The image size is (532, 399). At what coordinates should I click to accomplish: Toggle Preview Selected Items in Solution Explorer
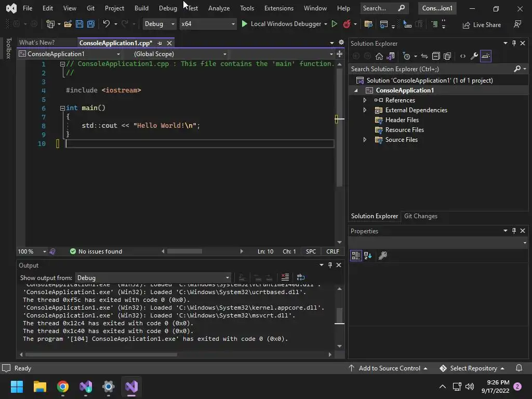click(x=486, y=56)
